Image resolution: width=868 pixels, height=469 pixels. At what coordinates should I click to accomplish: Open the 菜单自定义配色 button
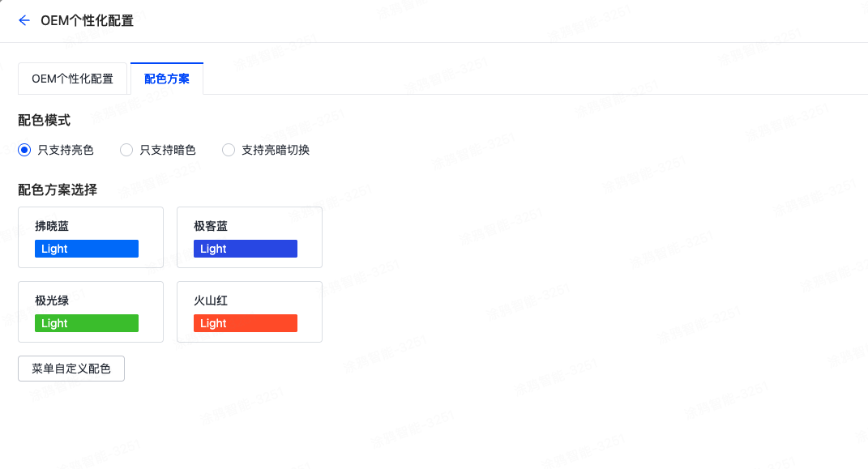[71, 369]
